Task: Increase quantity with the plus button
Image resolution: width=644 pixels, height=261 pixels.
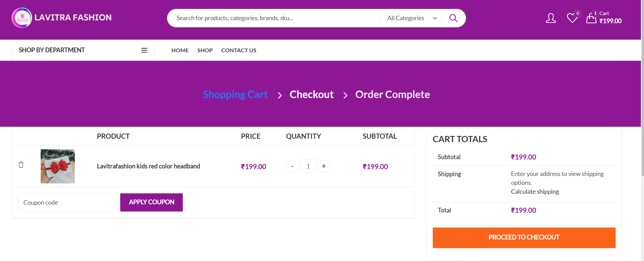Action: pyautogui.click(x=324, y=166)
